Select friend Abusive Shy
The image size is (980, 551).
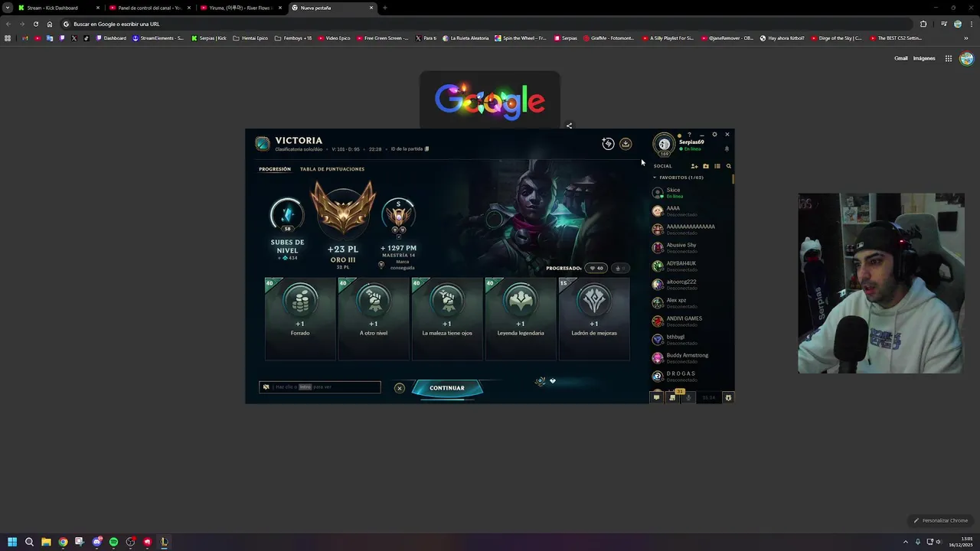[x=691, y=248]
